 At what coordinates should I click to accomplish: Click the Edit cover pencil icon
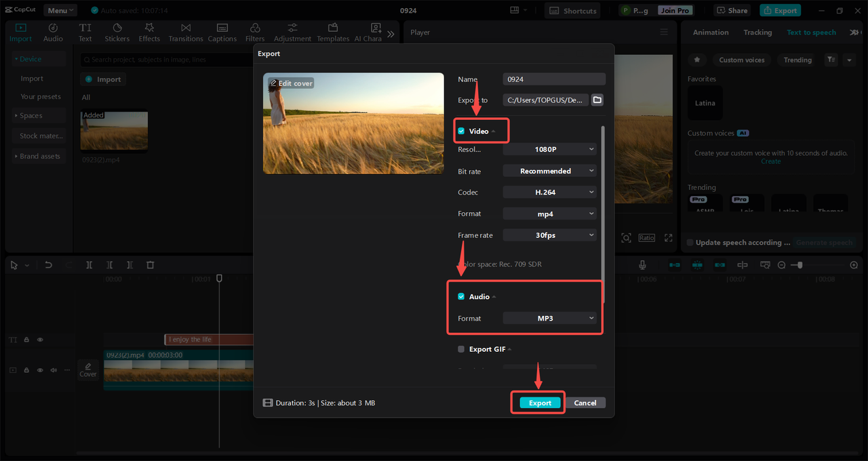point(273,83)
